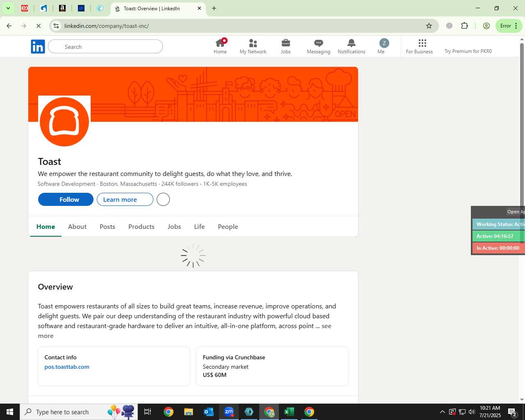The height and width of the screenshot is (420, 525).
Task: Follow the Toast company page
Action: pyautogui.click(x=66, y=200)
